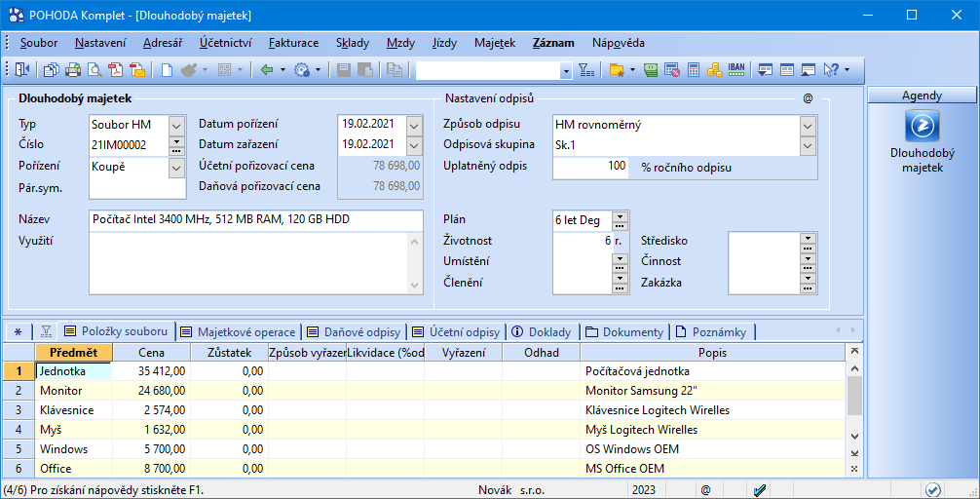This screenshot has width=980, height=499.
Task: Switch to Majetkové operace tab
Action: tap(238, 332)
